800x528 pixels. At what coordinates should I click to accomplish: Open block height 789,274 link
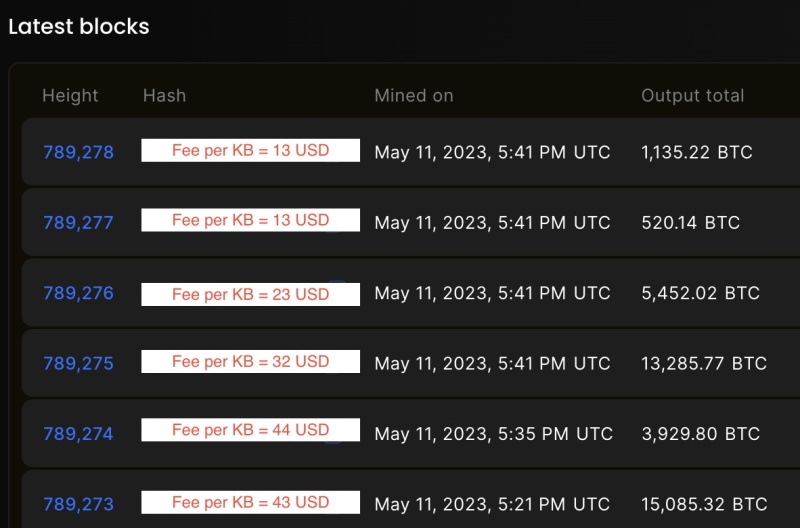click(x=78, y=434)
